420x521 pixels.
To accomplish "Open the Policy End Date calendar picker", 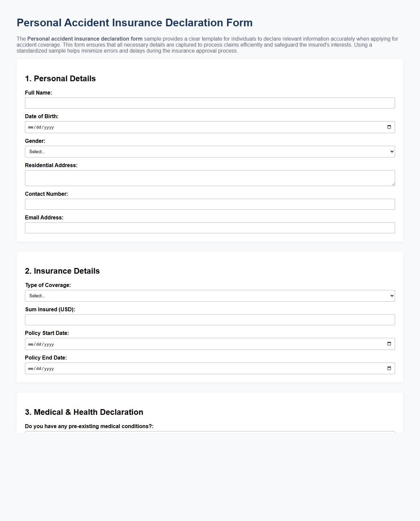I will click(389, 368).
